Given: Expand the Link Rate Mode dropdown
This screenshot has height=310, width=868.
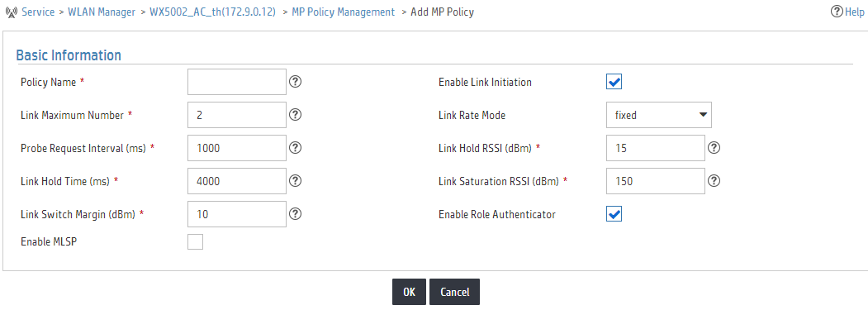Looking at the screenshot, I should (659, 115).
